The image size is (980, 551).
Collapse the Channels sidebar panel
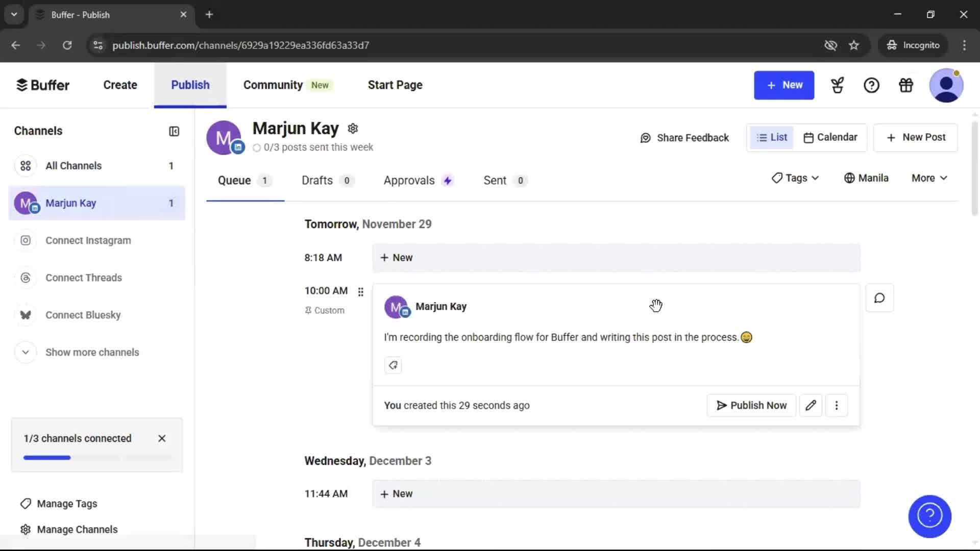tap(174, 131)
